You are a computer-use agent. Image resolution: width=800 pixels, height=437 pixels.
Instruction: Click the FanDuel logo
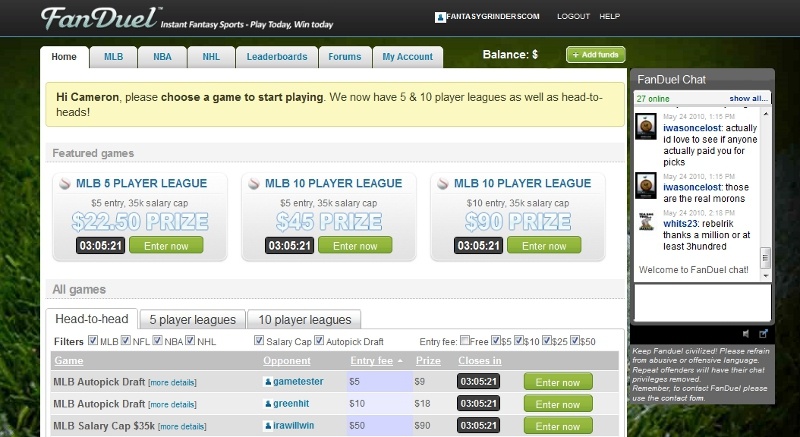(x=101, y=18)
